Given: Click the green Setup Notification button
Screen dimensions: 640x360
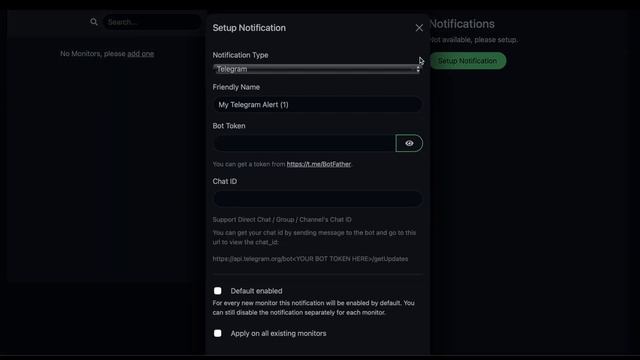Looking at the screenshot, I should 468,61.
